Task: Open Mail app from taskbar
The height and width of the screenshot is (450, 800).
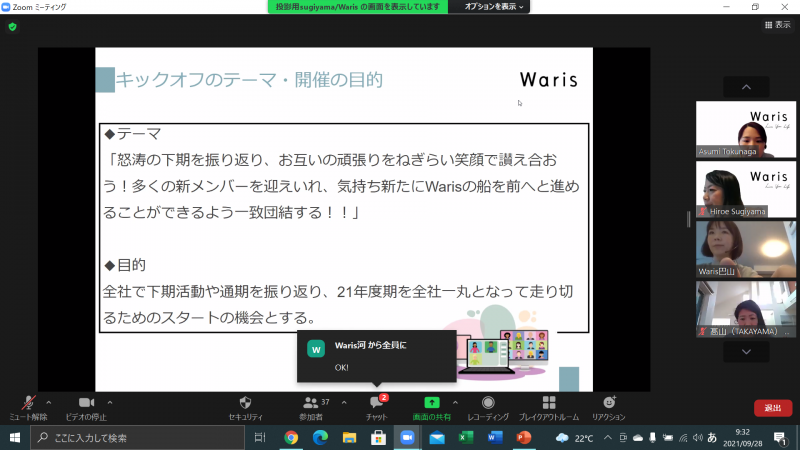Action: point(437,438)
